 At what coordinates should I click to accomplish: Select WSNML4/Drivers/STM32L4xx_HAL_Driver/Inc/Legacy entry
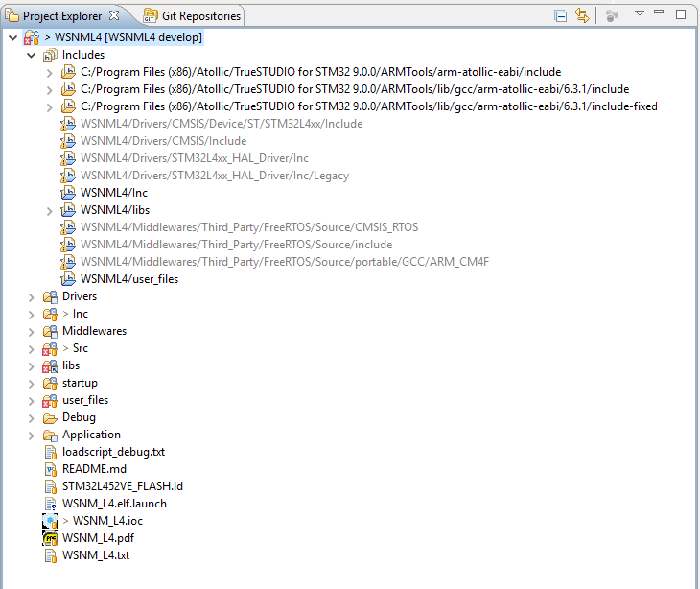(x=215, y=176)
